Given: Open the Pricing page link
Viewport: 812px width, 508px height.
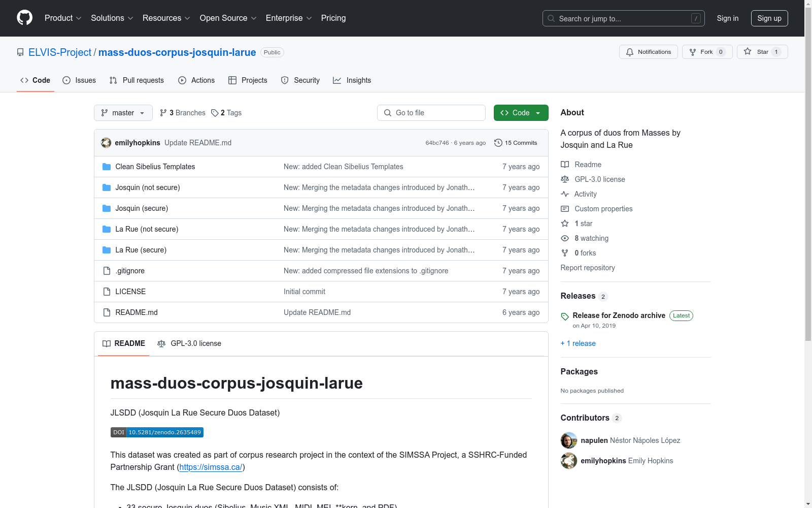Looking at the screenshot, I should click(333, 18).
